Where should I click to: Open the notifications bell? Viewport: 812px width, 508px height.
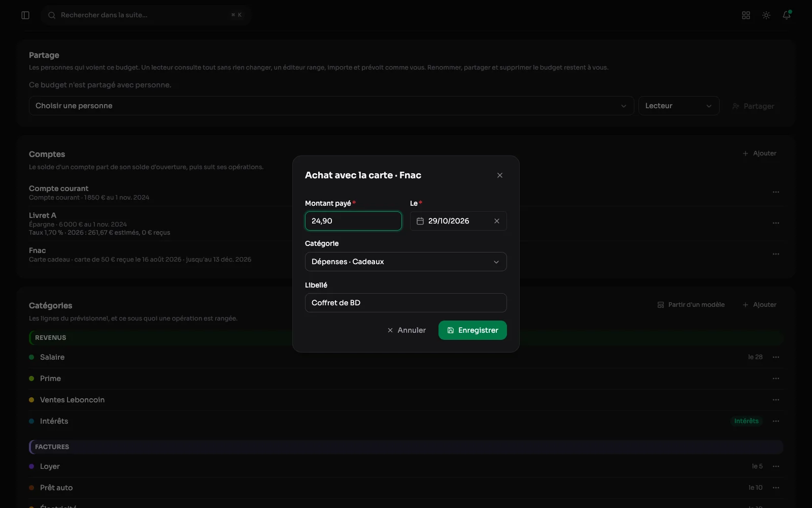point(787,15)
